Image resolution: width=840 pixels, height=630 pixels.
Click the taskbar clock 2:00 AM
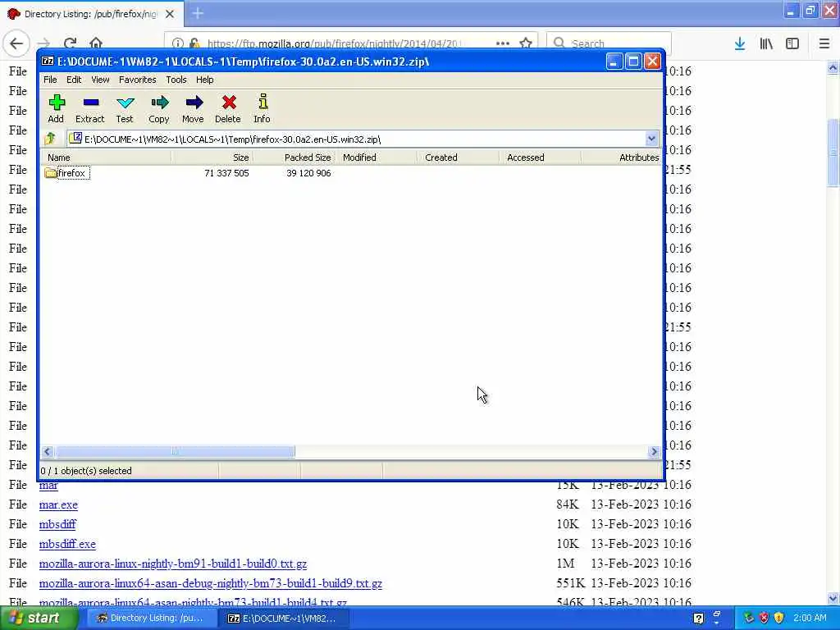click(x=810, y=619)
